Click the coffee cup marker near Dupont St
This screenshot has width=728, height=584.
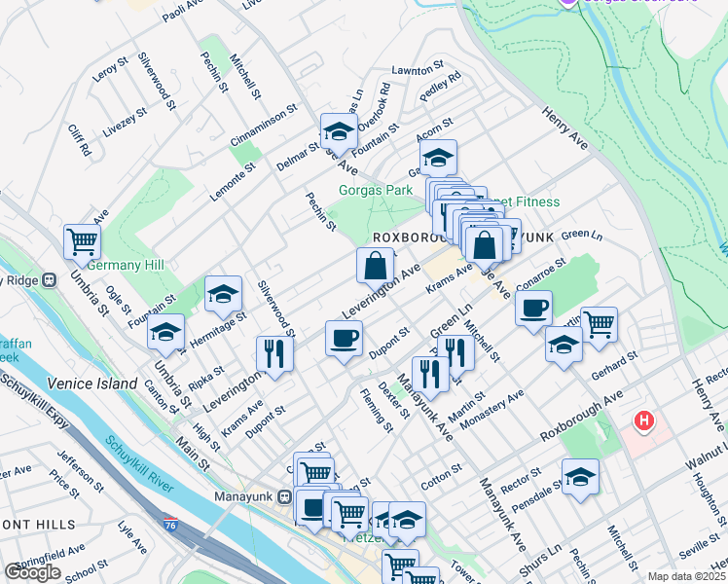(344, 340)
